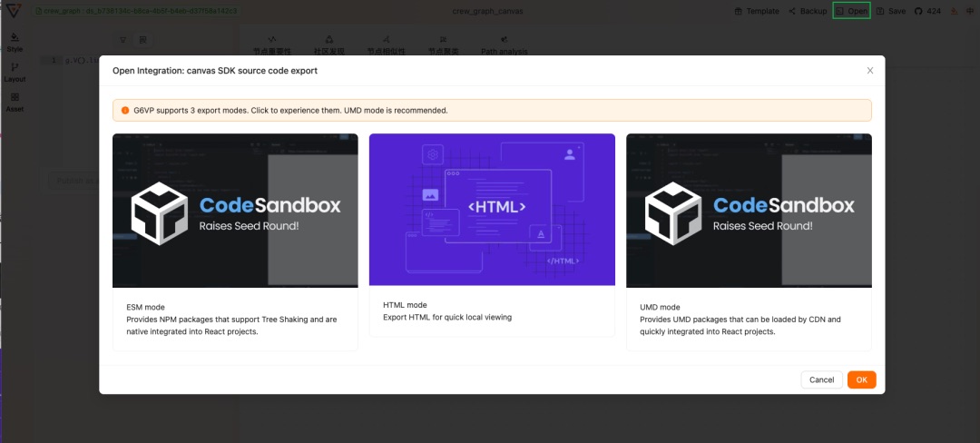Click the GitHub star icon

coord(918,11)
